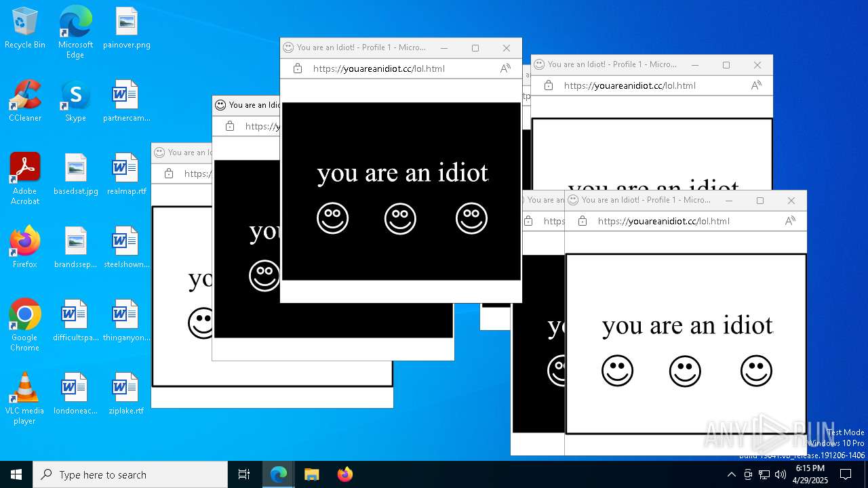Select the londoneac document icon
This screenshot has width=868, height=488.
point(75,394)
